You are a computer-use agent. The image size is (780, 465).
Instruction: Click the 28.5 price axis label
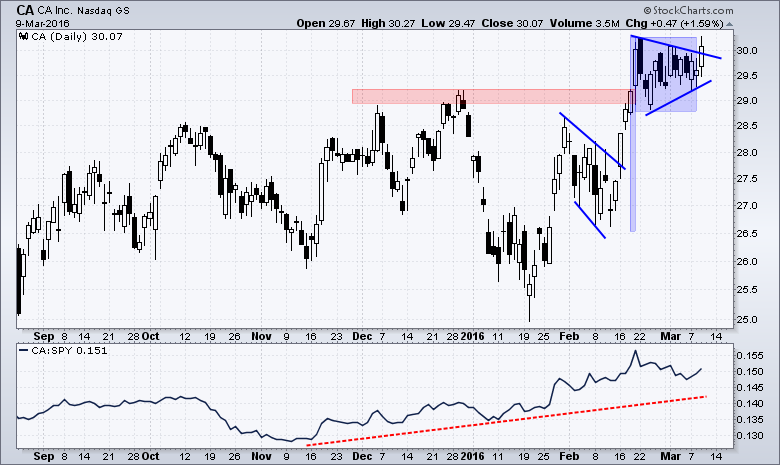[x=747, y=126]
